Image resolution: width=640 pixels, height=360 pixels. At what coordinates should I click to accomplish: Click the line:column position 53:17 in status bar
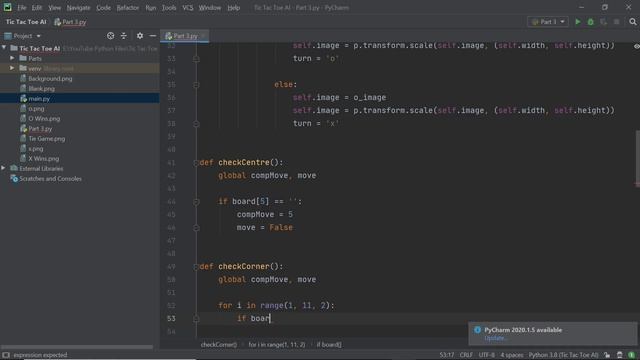pyautogui.click(x=447, y=355)
